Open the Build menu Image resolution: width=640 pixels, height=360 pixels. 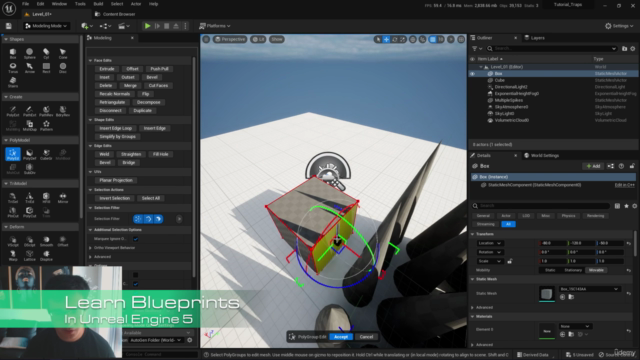98,4
